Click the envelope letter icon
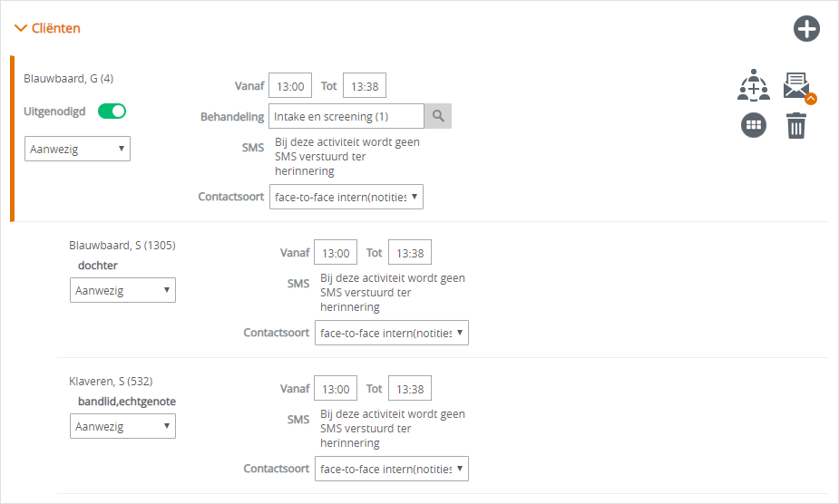839x504 pixels. [796, 85]
